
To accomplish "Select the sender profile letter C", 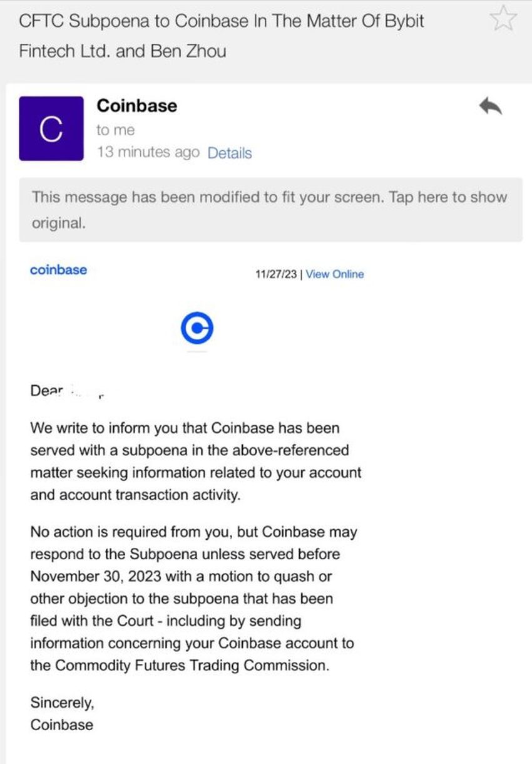I will click(x=51, y=127).
